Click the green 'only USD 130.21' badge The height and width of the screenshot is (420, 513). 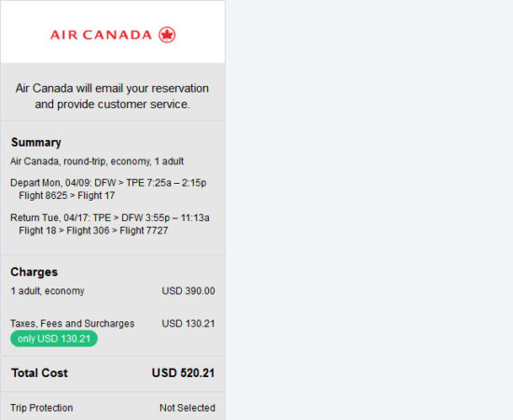tap(54, 339)
